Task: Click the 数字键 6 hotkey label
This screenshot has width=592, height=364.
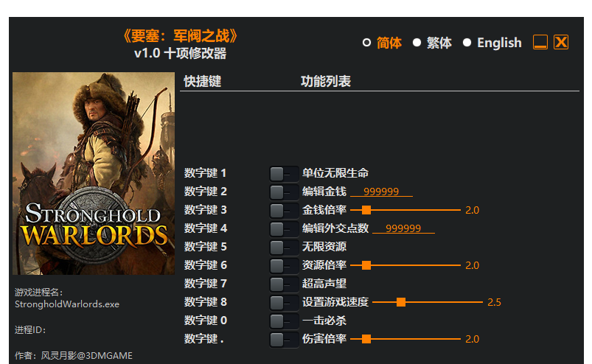Action: click(206, 265)
